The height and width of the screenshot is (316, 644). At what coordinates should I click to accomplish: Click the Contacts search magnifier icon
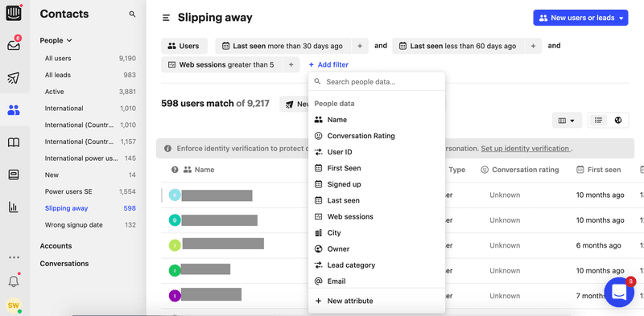click(132, 14)
